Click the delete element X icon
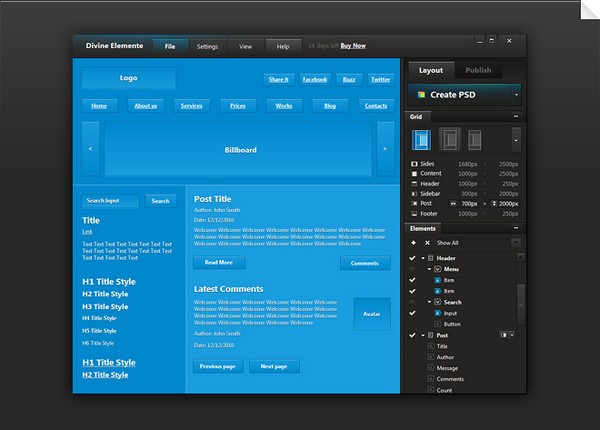 point(427,242)
